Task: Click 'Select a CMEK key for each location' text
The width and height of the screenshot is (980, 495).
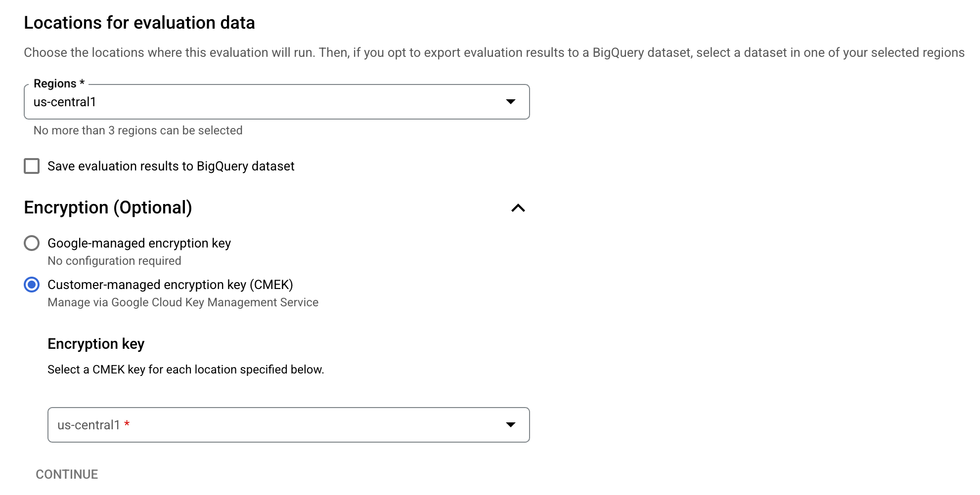Action: point(185,370)
